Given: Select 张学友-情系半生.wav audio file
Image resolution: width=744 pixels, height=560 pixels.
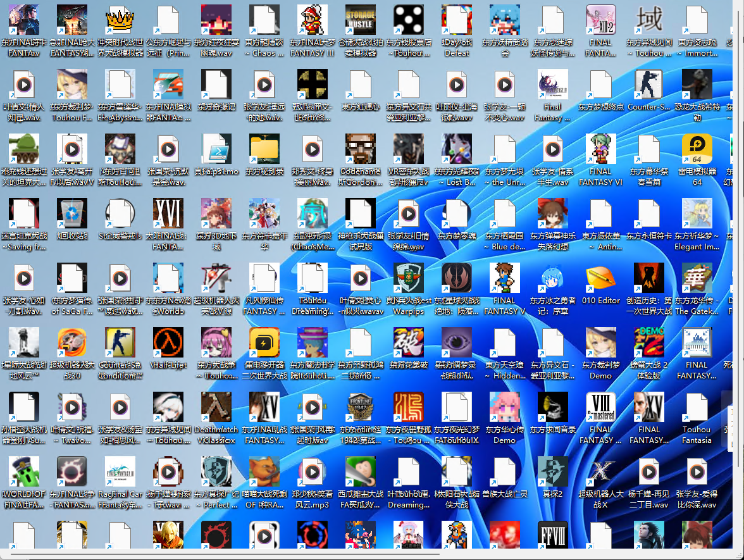Looking at the screenshot, I should pos(553,149).
